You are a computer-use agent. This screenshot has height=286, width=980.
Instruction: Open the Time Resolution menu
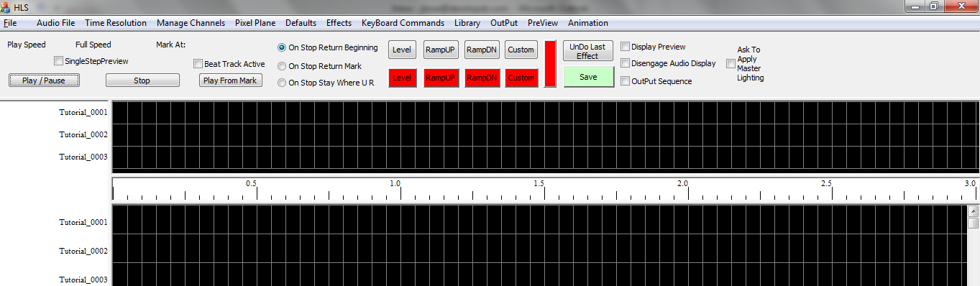(116, 23)
